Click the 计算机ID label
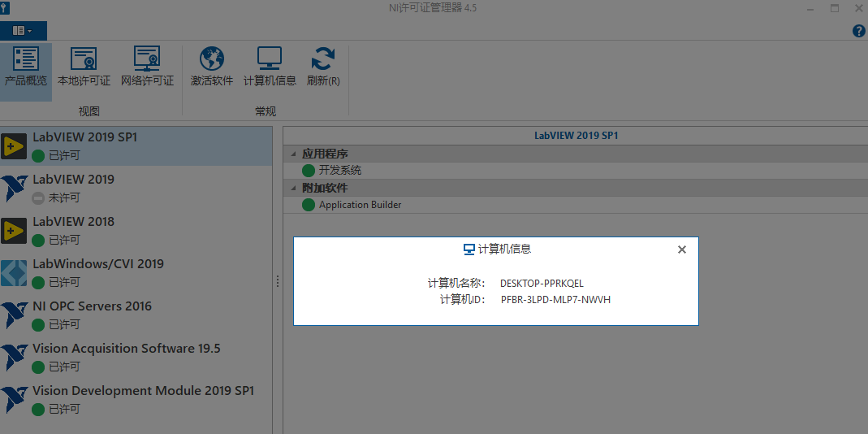Viewport: 868px width, 434px height. coord(462,301)
